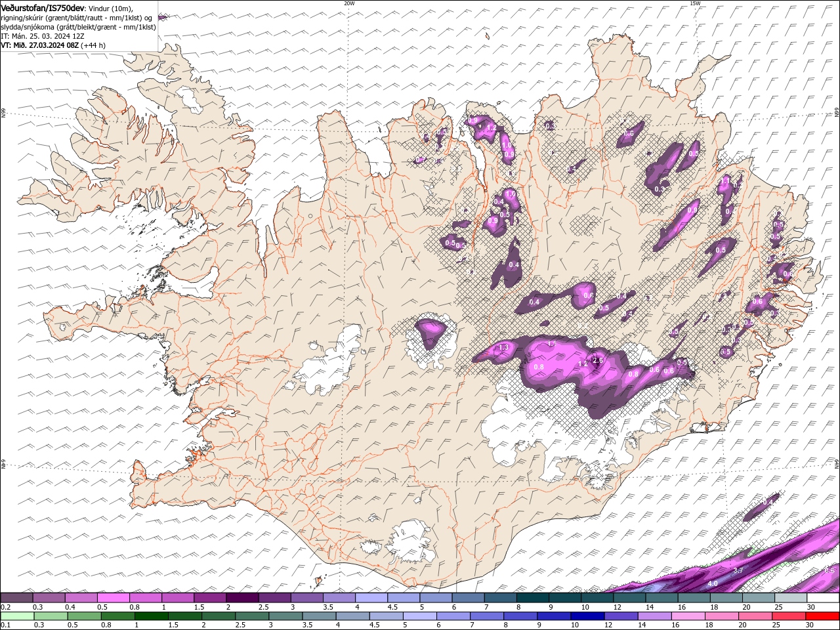Select the 20 swatch in the lower legend row

(756, 616)
